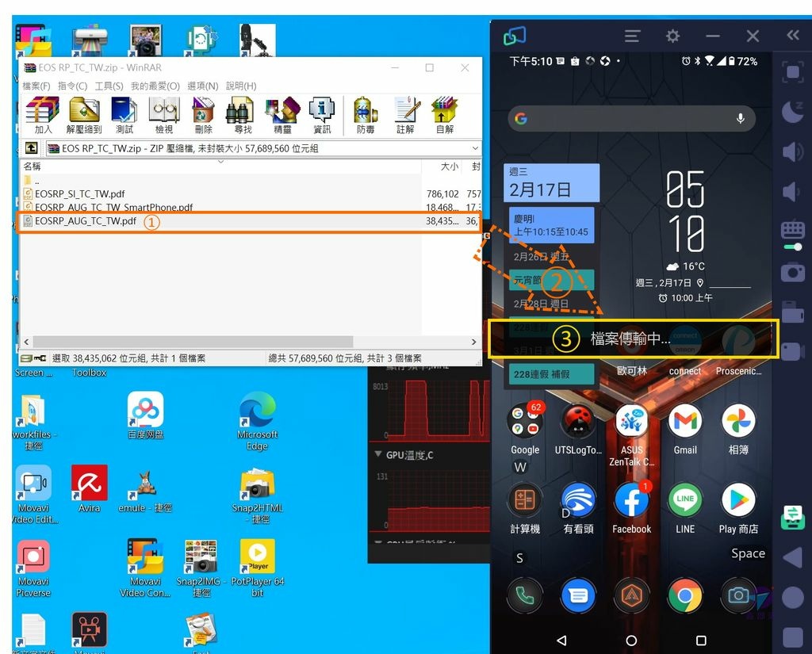Open the 指令(C) menu

pyautogui.click(x=72, y=86)
